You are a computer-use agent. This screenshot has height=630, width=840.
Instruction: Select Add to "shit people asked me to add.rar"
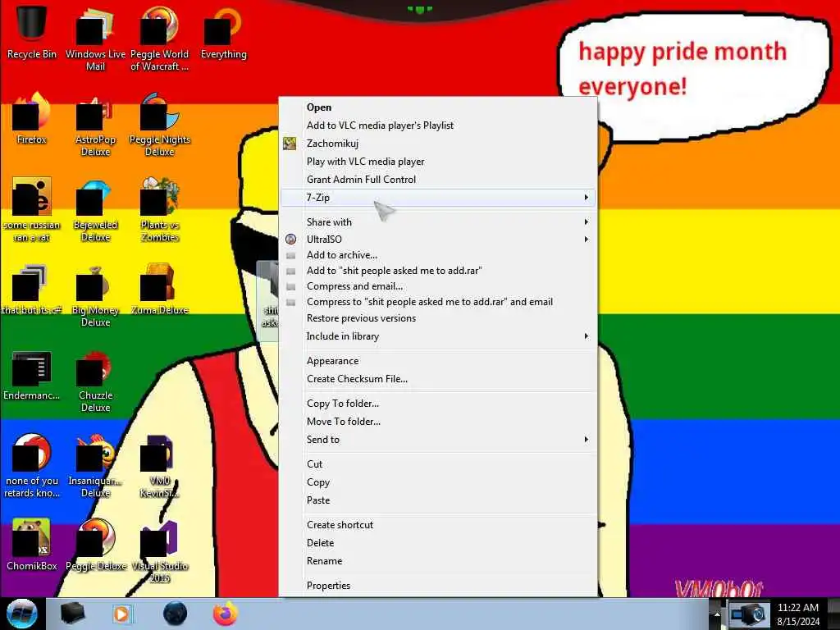pyautogui.click(x=438, y=271)
